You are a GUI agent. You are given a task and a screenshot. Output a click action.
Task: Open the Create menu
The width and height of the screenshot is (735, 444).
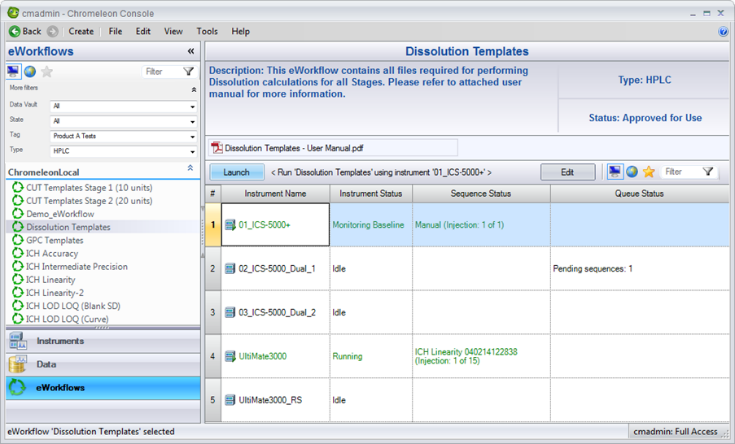(x=81, y=32)
